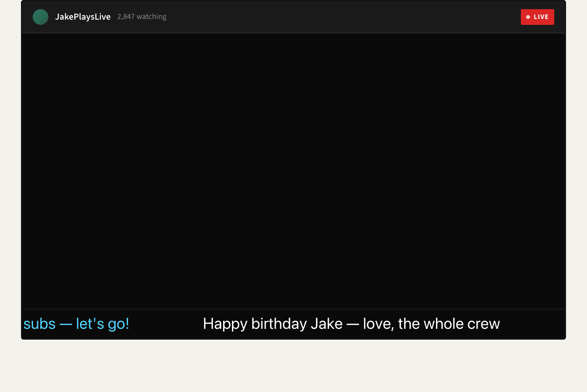Image resolution: width=587 pixels, height=392 pixels.
Task: Click the blue "subs — let's go!" ticker text
Action: pyautogui.click(x=76, y=324)
